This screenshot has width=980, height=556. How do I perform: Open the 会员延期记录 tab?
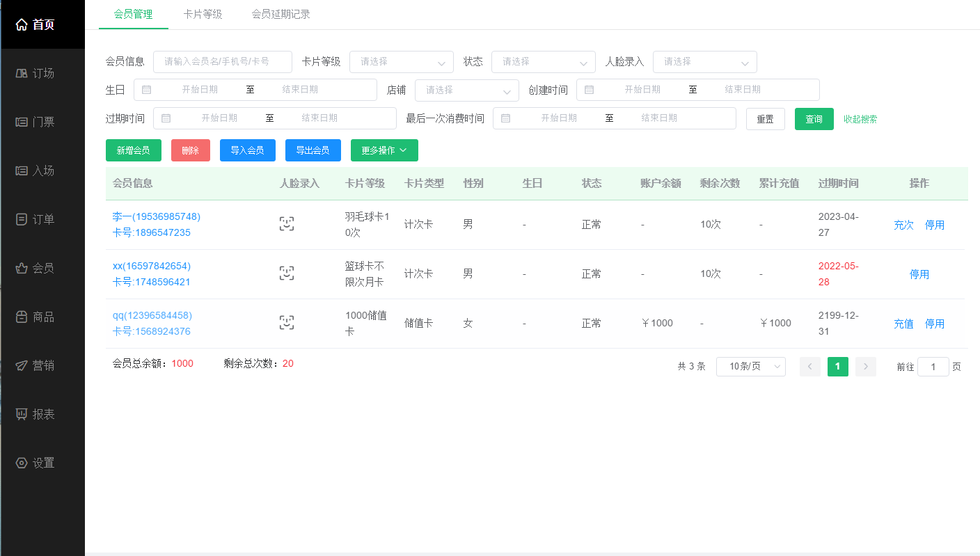(x=280, y=13)
